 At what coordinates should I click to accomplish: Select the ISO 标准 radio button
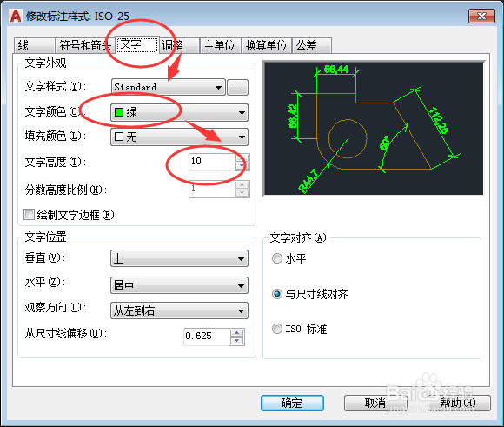pos(276,329)
